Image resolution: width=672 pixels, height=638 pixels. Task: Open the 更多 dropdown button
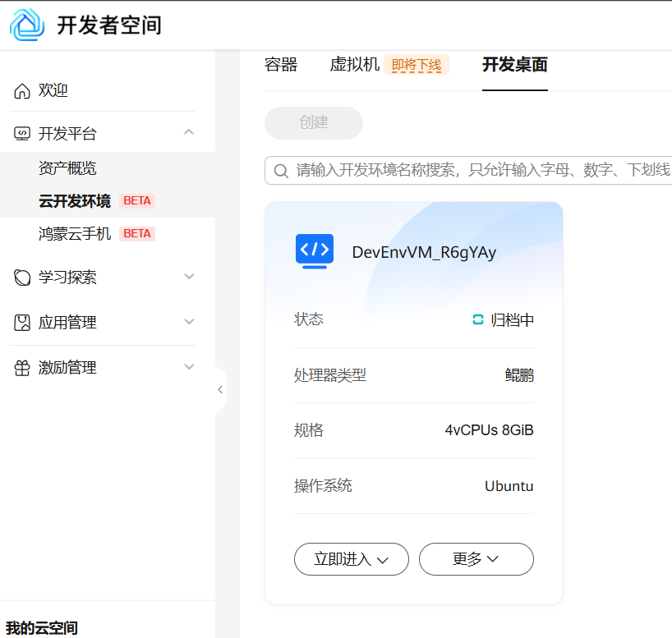[476, 559]
